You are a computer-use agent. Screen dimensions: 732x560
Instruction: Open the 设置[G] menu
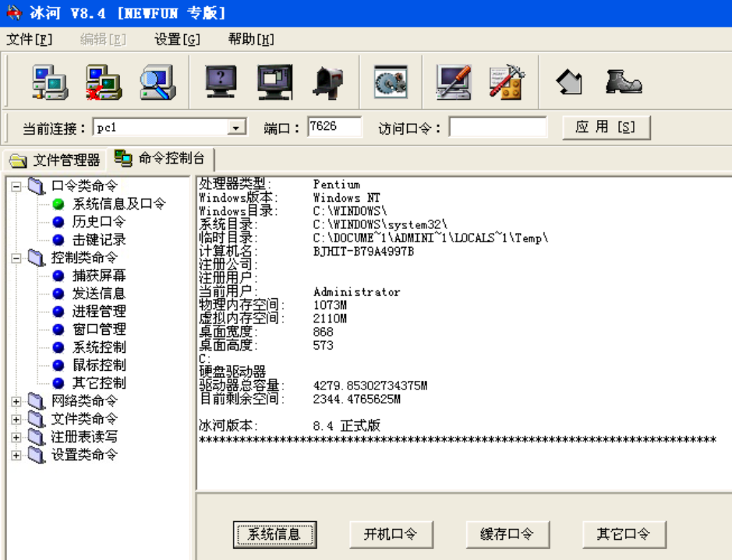click(177, 39)
